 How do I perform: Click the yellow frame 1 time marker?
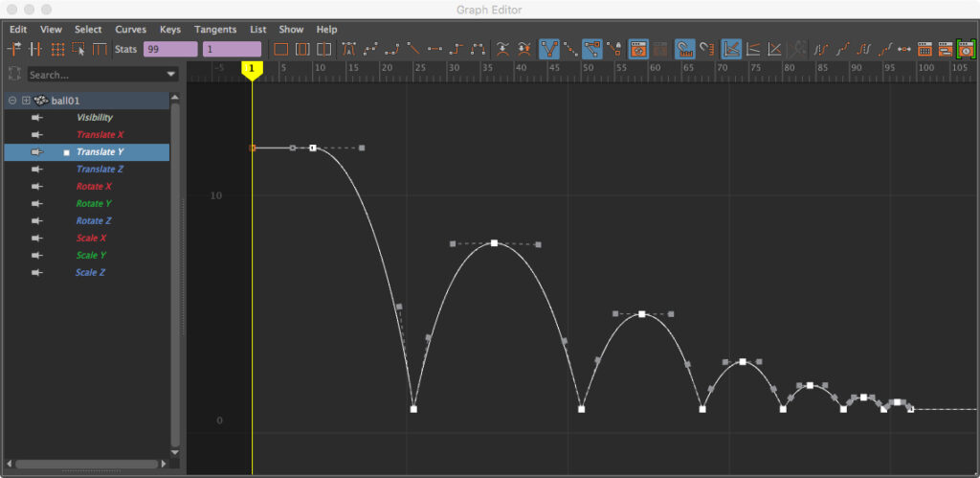tap(252, 70)
